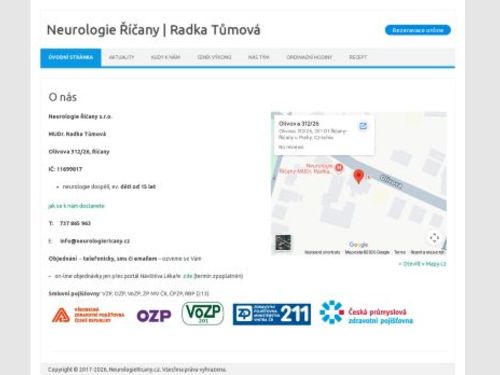Click the IČ: 11699017 text
Screen dimensions: 500x375
click(x=65, y=169)
